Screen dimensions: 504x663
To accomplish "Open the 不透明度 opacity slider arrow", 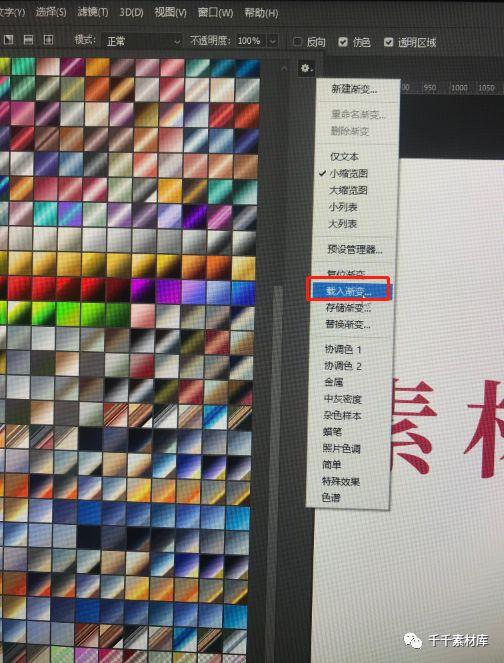I will click(x=273, y=41).
